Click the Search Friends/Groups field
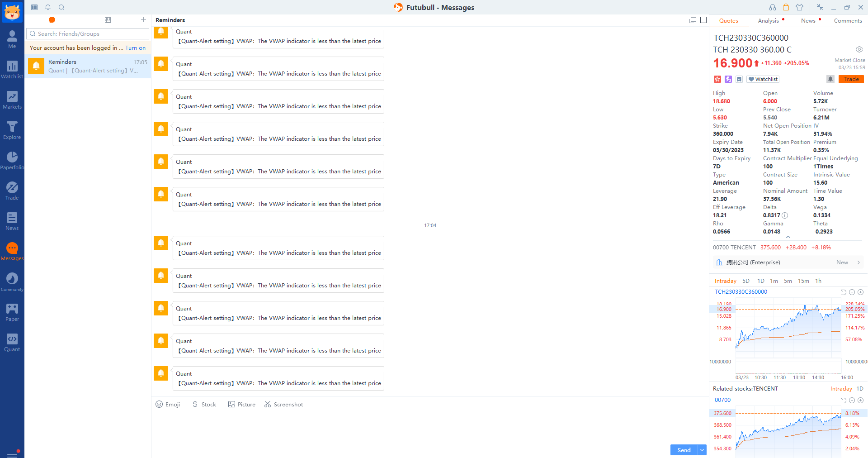 click(x=88, y=34)
